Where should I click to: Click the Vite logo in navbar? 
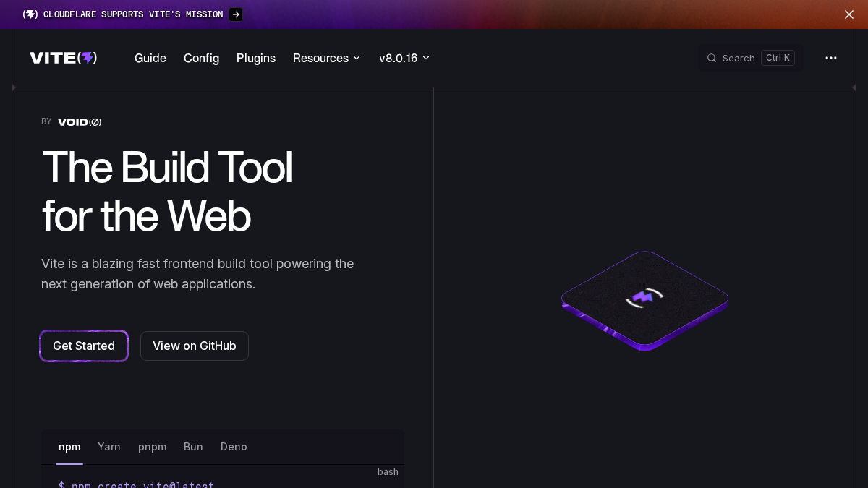[64, 58]
